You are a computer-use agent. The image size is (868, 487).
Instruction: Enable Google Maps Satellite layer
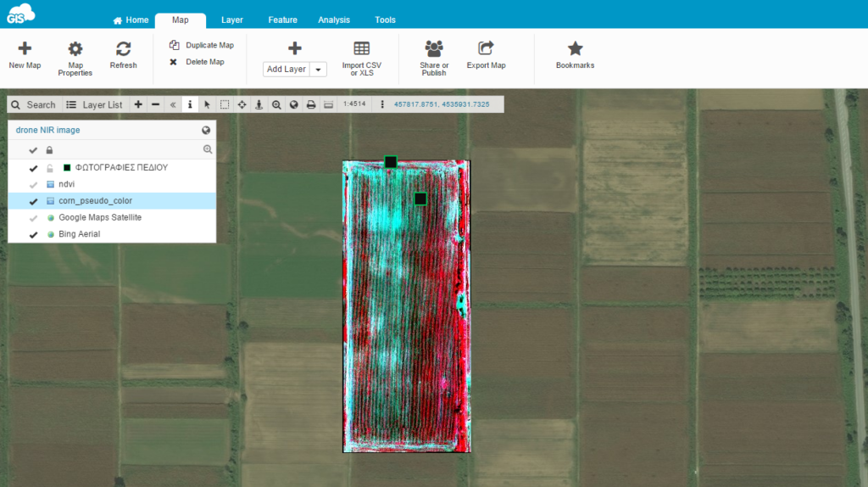pos(33,218)
